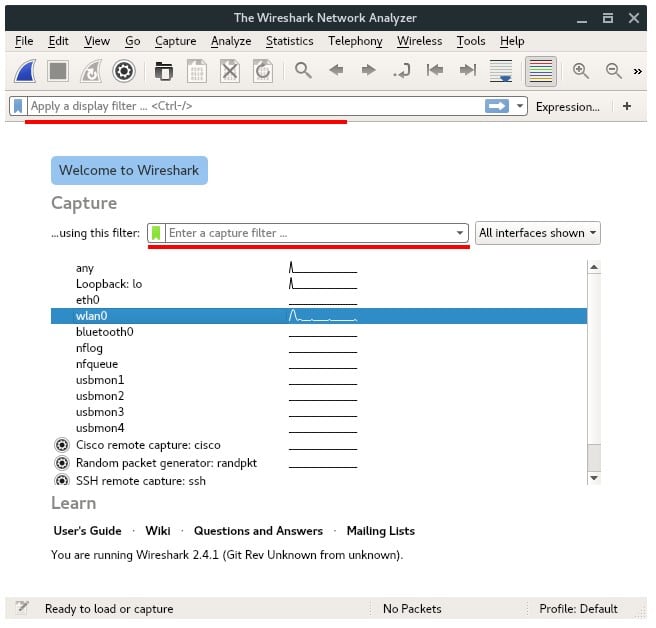This screenshot has width=656, height=628.
Task: Open the View menu
Action: tap(97, 41)
